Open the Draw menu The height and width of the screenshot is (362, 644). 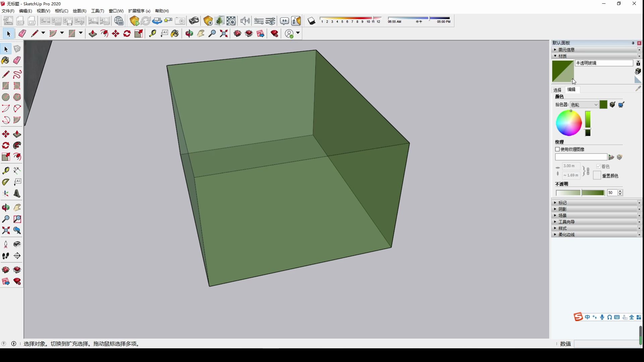(79, 11)
